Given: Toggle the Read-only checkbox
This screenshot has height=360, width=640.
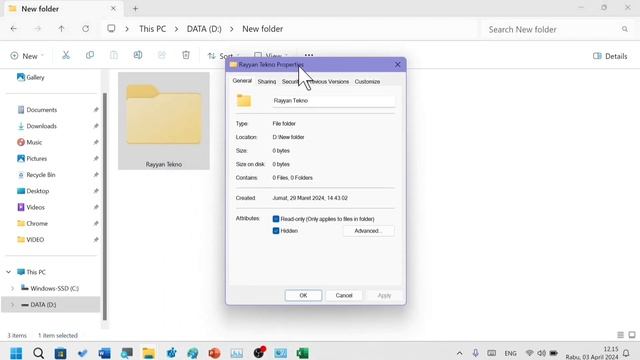Looking at the screenshot, I should (x=276, y=219).
